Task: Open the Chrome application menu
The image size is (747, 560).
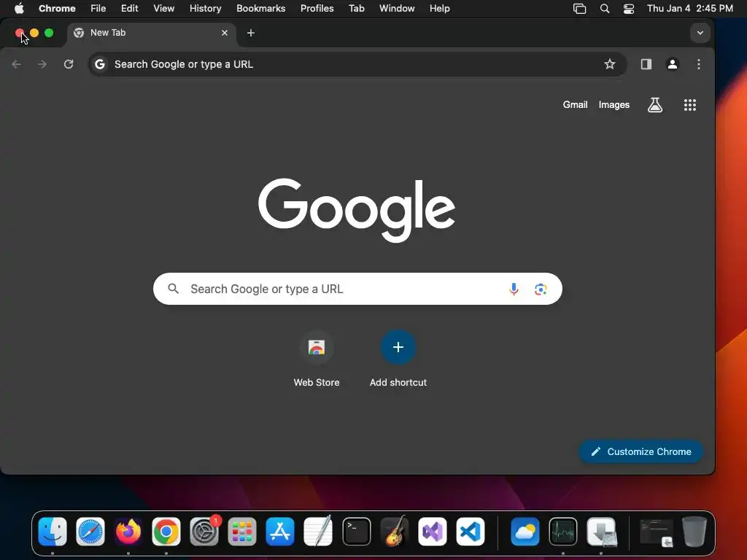Action: coord(57,9)
